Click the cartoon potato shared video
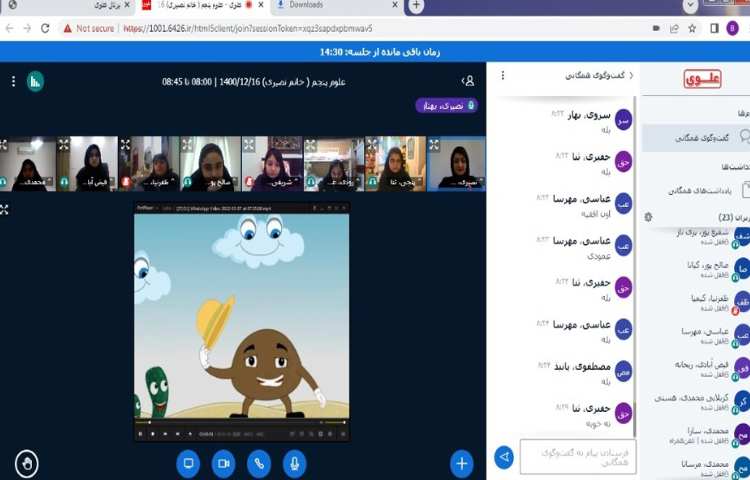The width and height of the screenshot is (750, 480). pyautogui.click(x=242, y=316)
